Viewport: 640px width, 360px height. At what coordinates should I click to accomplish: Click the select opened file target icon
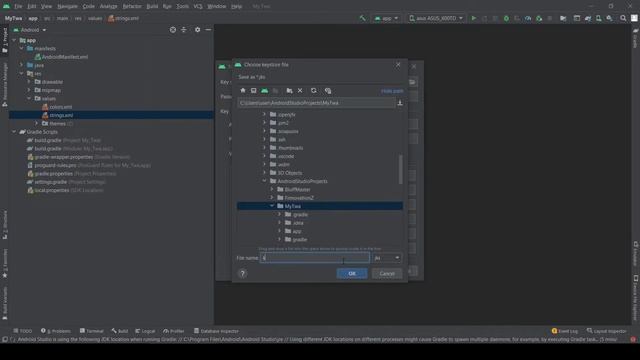pyautogui.click(x=173, y=30)
